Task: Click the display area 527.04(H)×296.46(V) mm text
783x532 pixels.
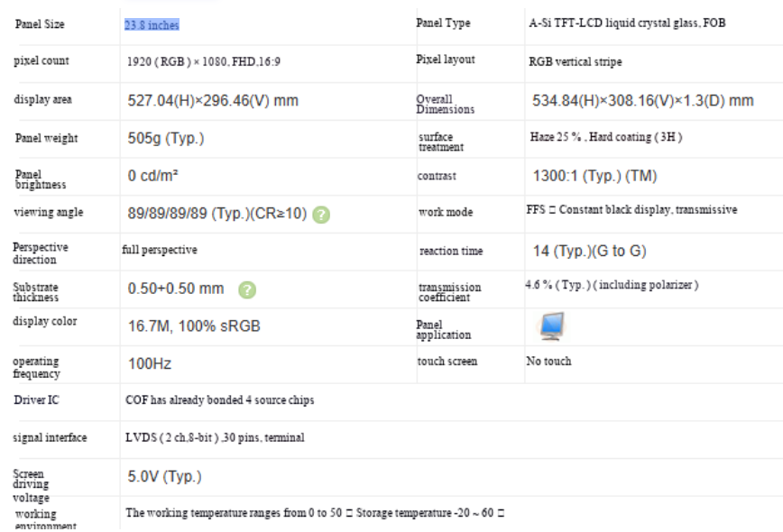Action: [213, 101]
